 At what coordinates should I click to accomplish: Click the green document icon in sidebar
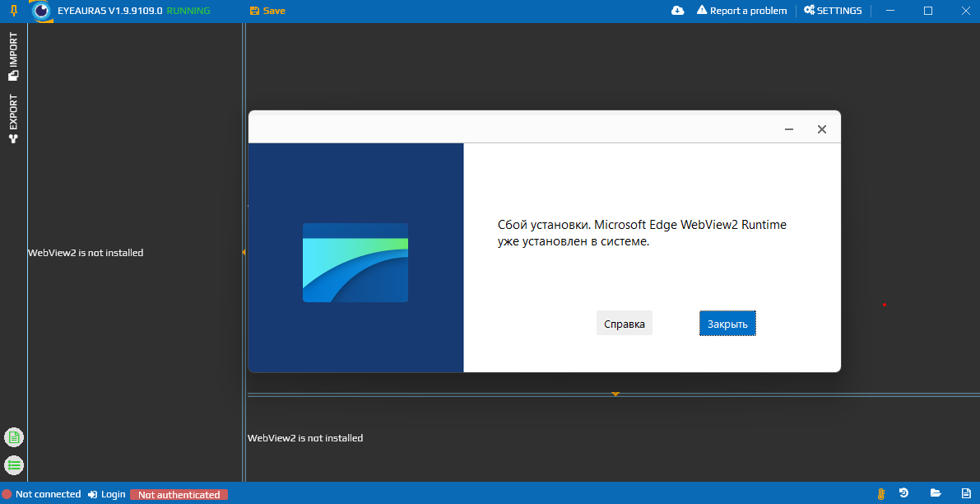click(x=14, y=437)
